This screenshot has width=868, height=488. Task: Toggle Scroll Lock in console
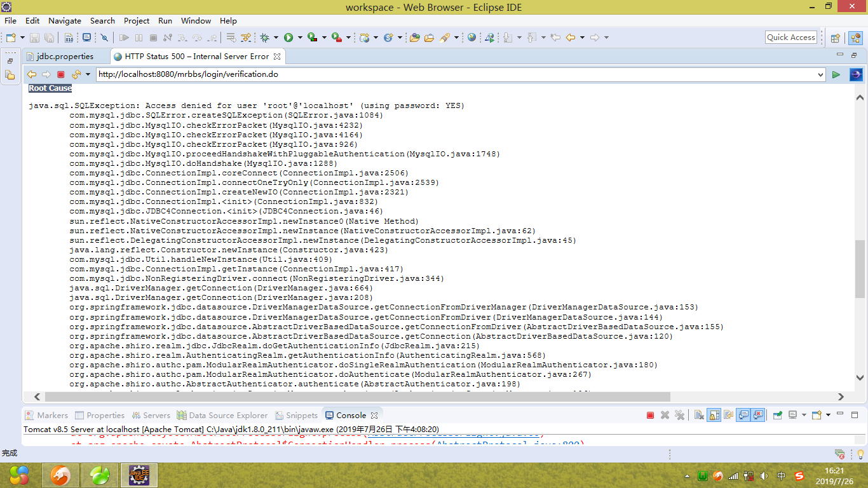click(x=714, y=415)
